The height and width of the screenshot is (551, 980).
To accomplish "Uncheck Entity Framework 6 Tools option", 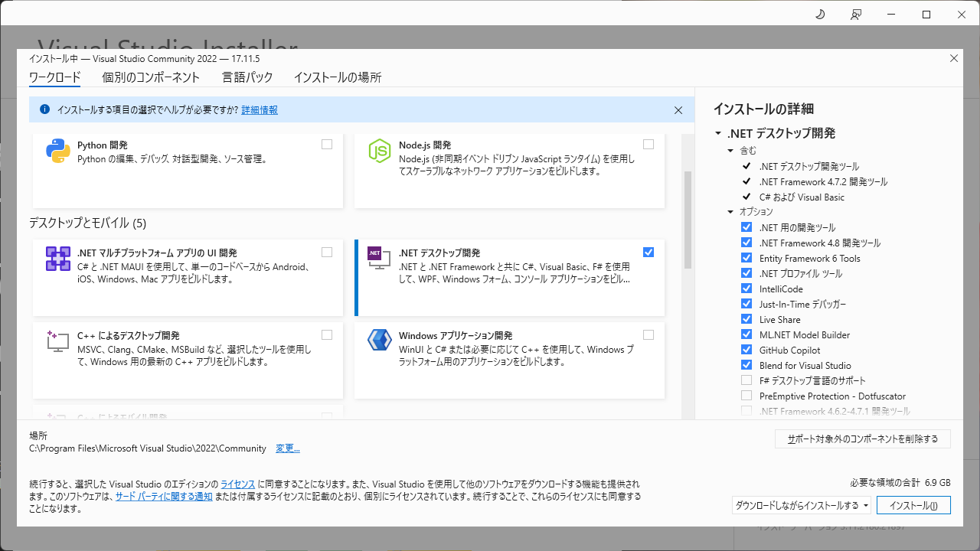I will tap(746, 258).
